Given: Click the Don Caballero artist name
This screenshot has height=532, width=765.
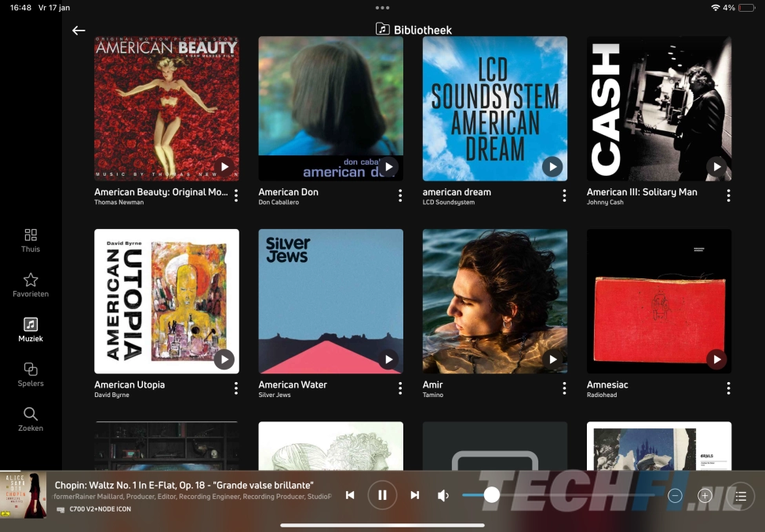Looking at the screenshot, I should [279, 202].
